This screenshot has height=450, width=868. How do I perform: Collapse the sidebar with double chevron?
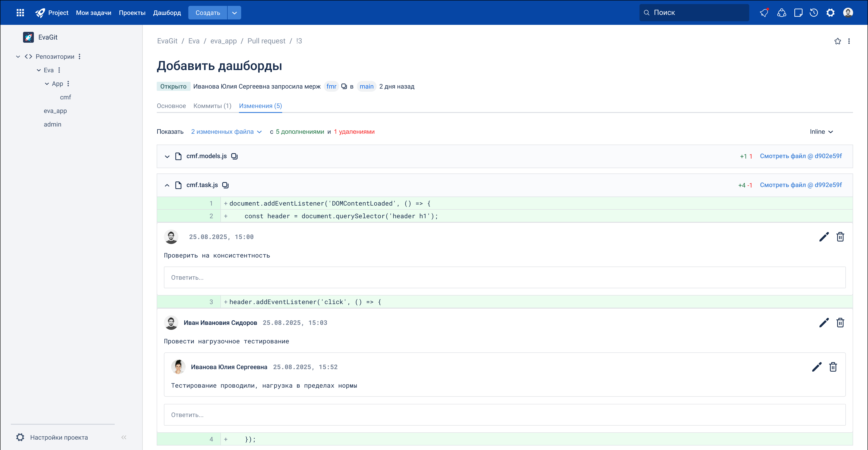point(124,437)
